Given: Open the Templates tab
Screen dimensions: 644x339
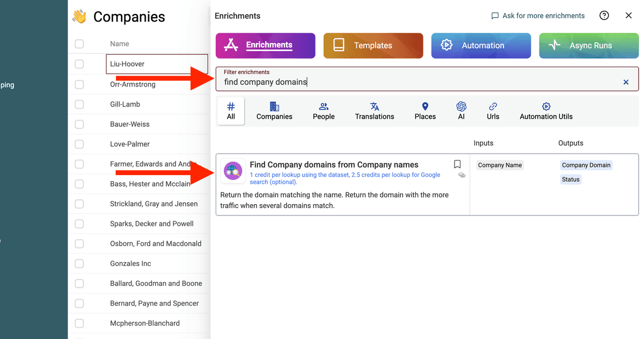Looking at the screenshot, I should coord(374,46).
